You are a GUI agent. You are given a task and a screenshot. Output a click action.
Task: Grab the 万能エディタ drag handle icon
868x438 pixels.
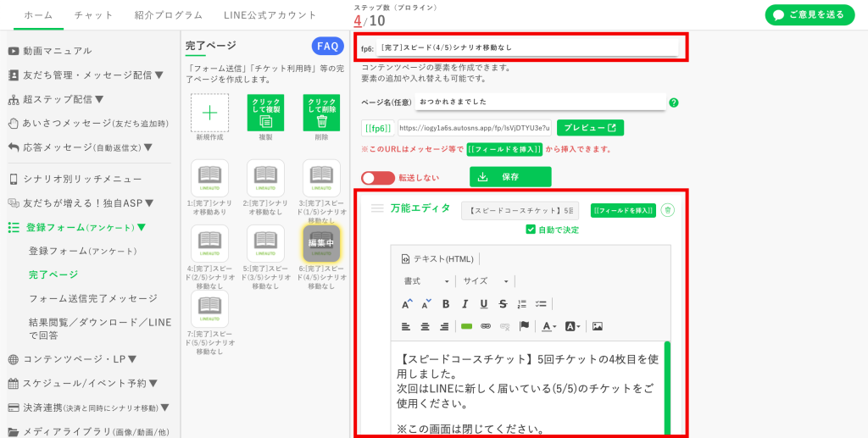(x=377, y=208)
